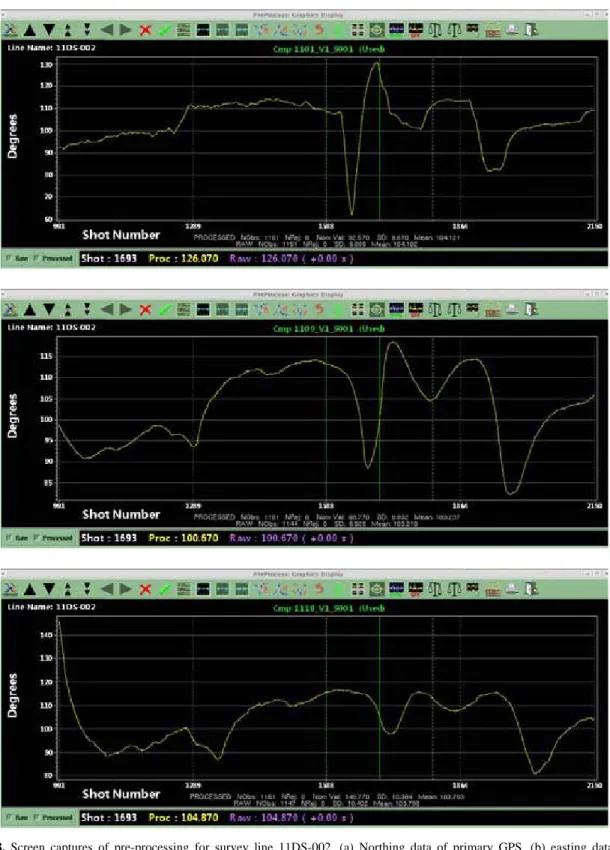This screenshot has height=850, width=610.
Task: Click 'Proc : 126.070' readout
Action: (x=183, y=259)
